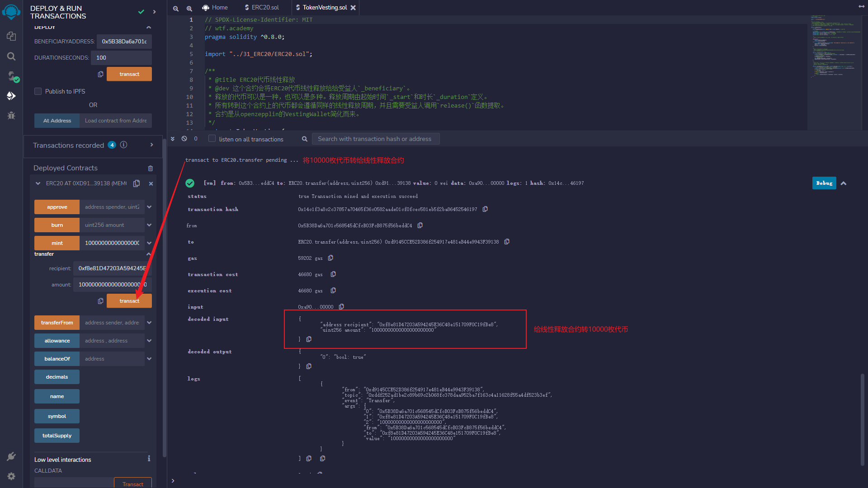Click the At Address button
This screenshot has width=868, height=488.
click(x=57, y=121)
